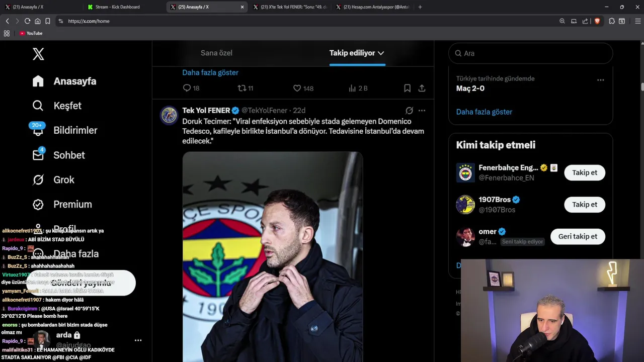
Task: Open Sohbet messages
Action: [58, 155]
